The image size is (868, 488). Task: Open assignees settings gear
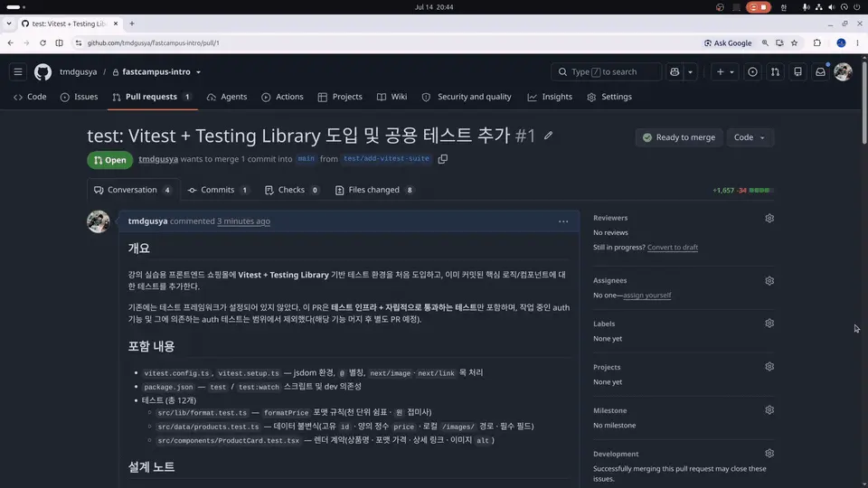pos(769,280)
